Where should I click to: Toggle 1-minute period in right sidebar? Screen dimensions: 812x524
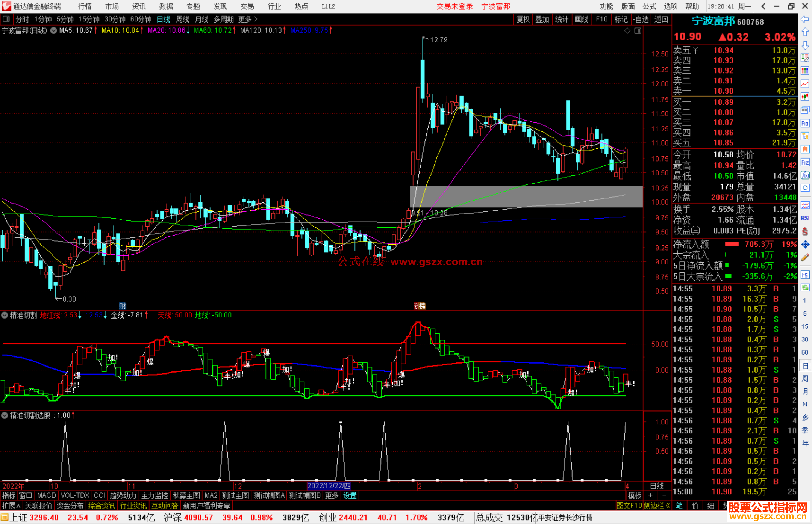click(805, 301)
